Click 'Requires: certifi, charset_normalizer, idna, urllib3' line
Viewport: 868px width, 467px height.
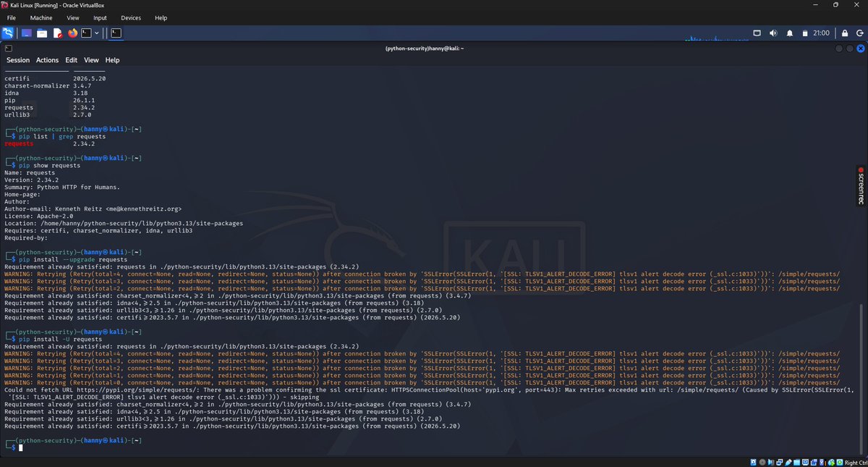coord(98,230)
